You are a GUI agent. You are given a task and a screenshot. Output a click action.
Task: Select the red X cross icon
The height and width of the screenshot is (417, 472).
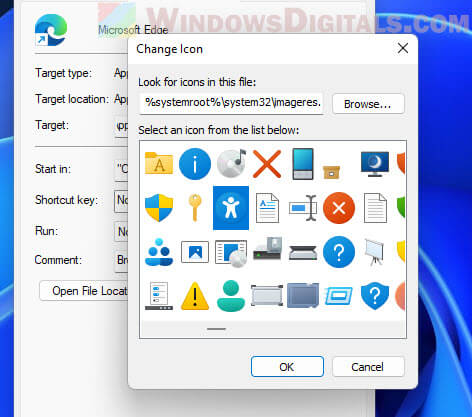[267, 164]
